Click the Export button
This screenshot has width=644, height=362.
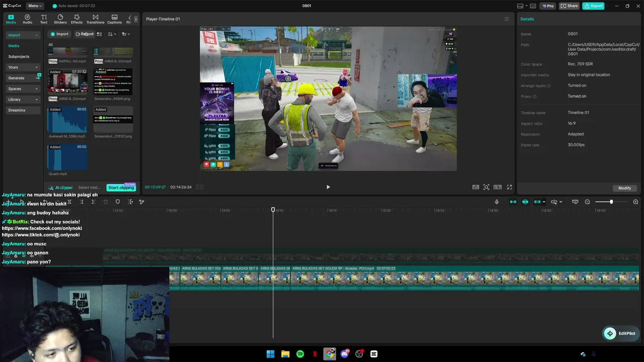pyautogui.click(x=594, y=6)
